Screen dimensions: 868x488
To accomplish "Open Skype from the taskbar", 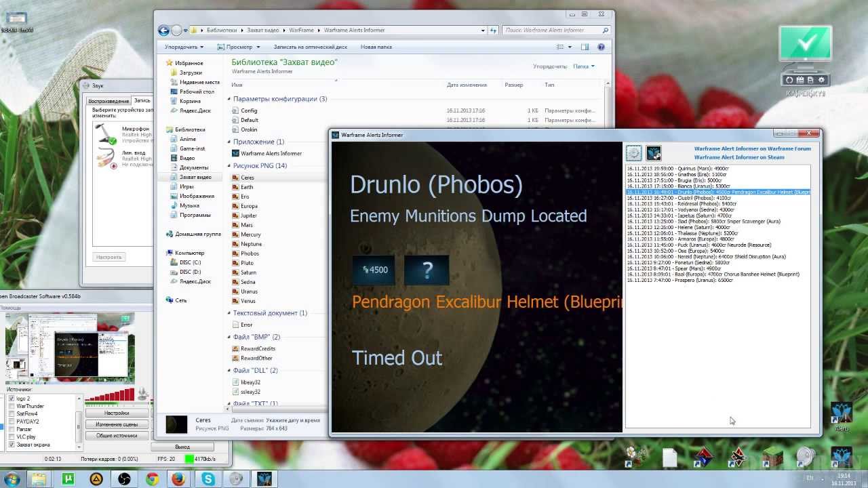I will tap(208, 479).
